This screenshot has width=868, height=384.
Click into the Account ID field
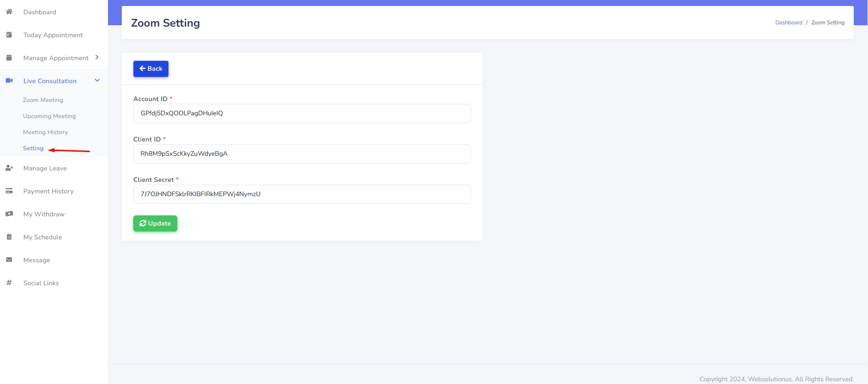pos(302,113)
